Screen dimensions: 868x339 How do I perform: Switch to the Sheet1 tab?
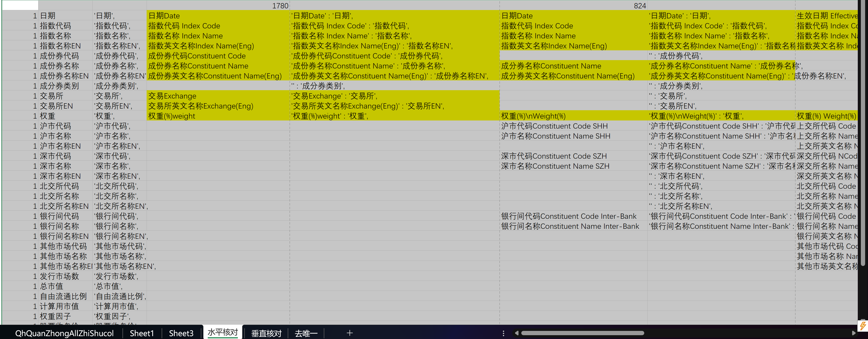point(142,333)
